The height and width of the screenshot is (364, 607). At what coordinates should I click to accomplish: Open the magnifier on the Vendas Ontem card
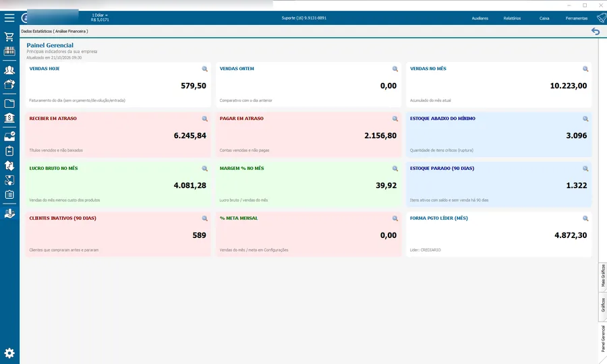tap(395, 69)
